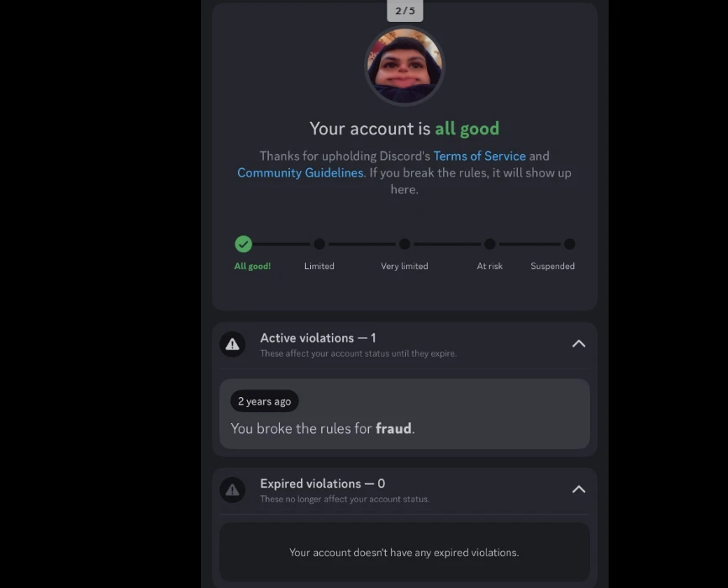Click the account status progress track
Screen dimensions: 728x588
[x=405, y=244]
